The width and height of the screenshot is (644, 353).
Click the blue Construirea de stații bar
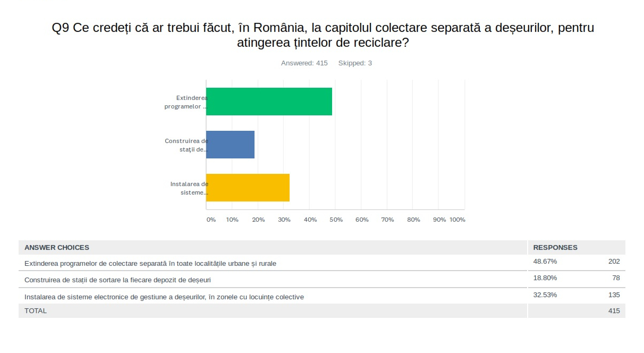point(230,145)
